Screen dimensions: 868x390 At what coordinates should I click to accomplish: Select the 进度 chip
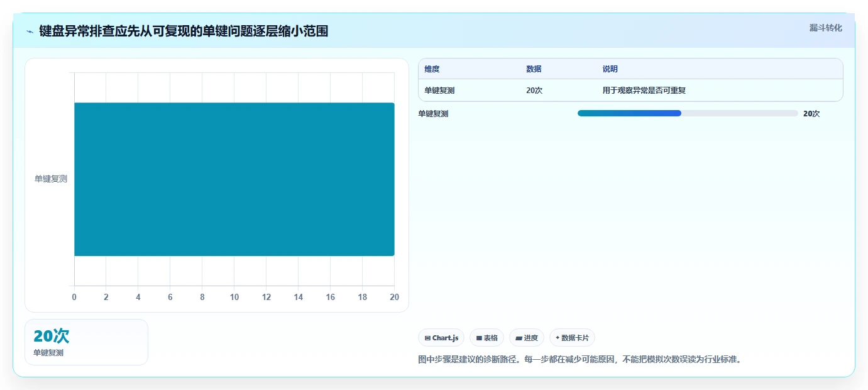[527, 338]
